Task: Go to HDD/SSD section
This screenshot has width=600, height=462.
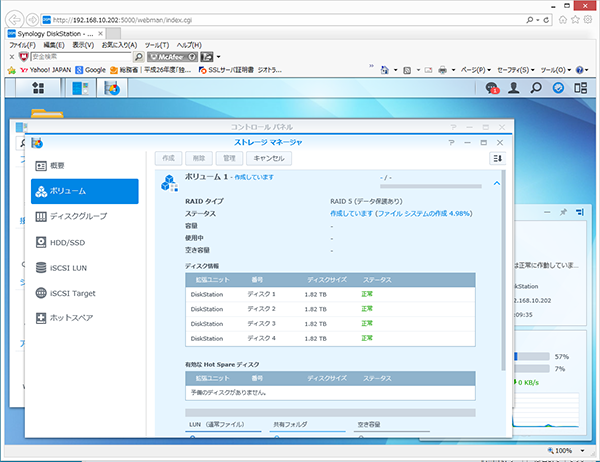Action: tap(84, 242)
